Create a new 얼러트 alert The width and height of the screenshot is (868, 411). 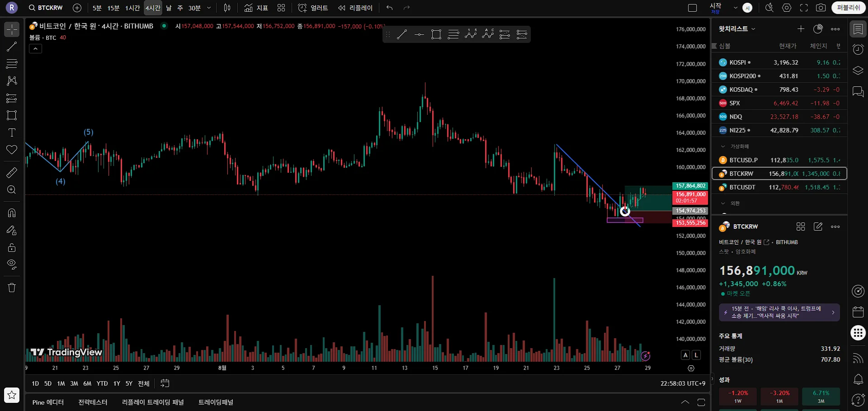point(313,8)
